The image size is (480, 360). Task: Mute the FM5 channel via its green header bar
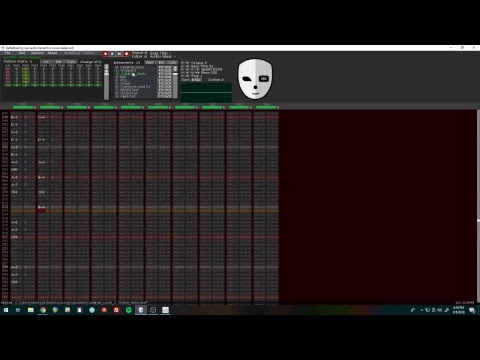point(131,107)
